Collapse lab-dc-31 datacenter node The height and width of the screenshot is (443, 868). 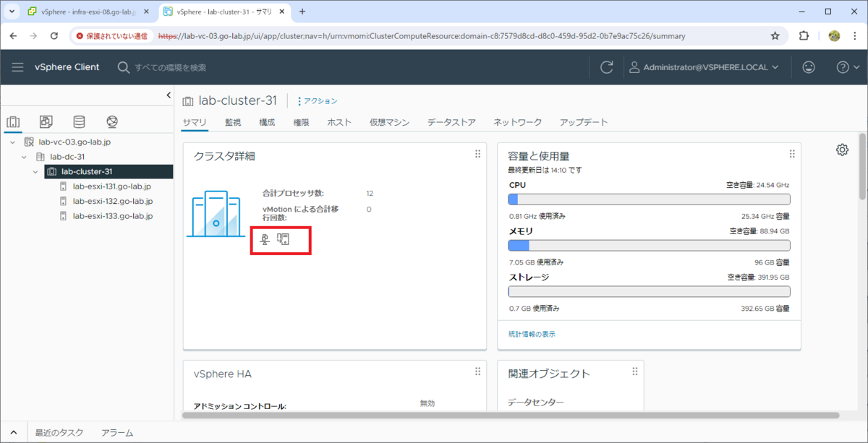[25, 157]
